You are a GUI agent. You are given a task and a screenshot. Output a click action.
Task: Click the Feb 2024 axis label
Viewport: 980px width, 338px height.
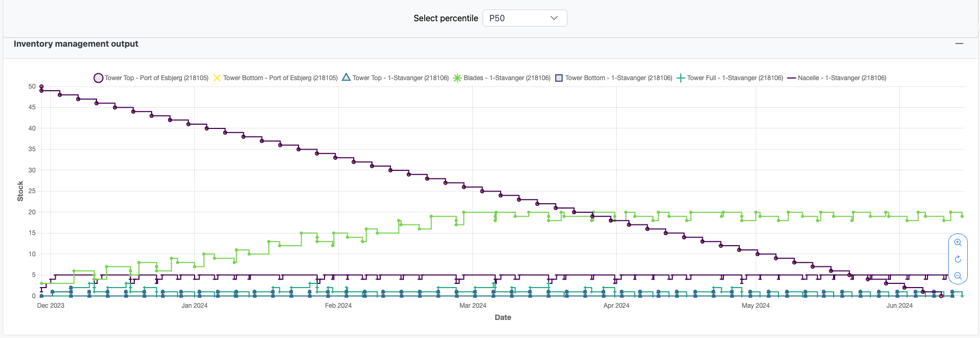pos(338,306)
